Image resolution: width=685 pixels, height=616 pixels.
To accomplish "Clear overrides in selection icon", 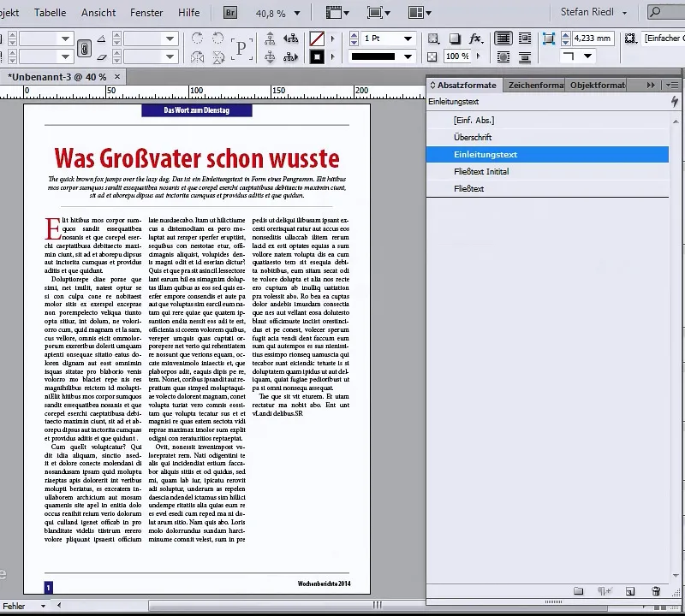I will click(605, 591).
